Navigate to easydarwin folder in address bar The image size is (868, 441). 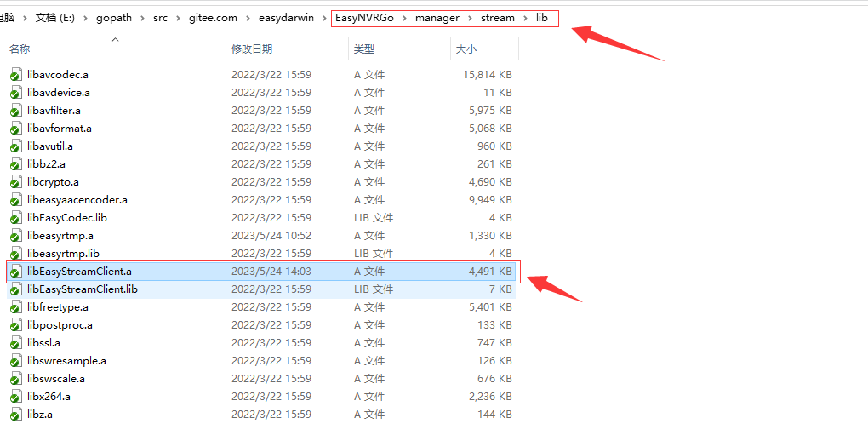pos(286,18)
